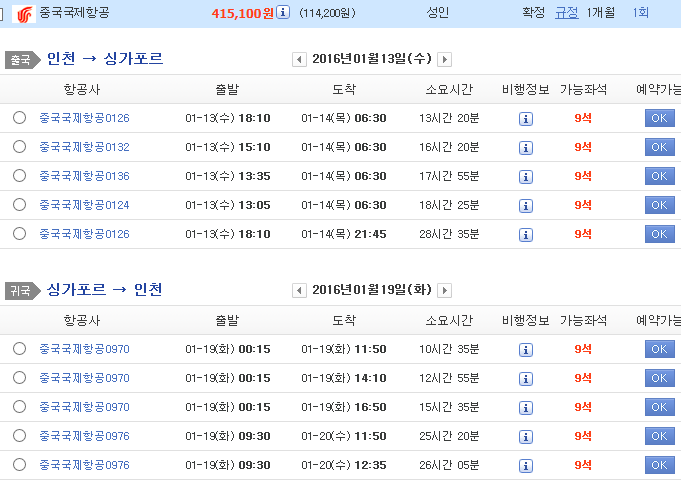The image size is (681, 489).
Task: Open flight info for 0126 arriving 21:45
Action: [x=526, y=235]
